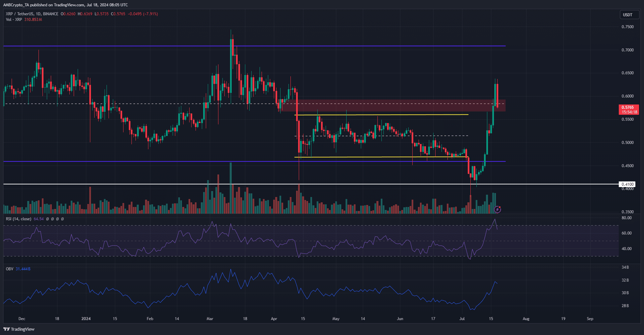Viewport: 644px width, 335px height.
Task: Click the 28B OBV axis label
Action: [625, 306]
